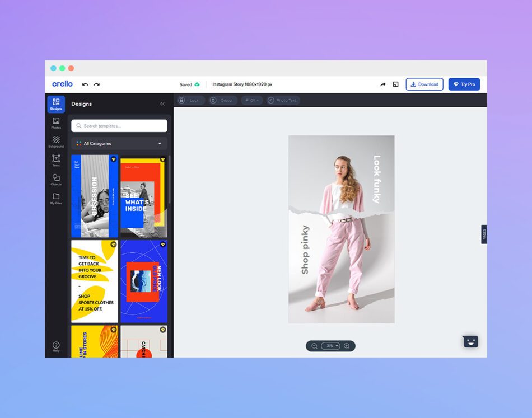This screenshot has height=418, width=532.
Task: Open the Photos panel
Action: click(x=56, y=124)
